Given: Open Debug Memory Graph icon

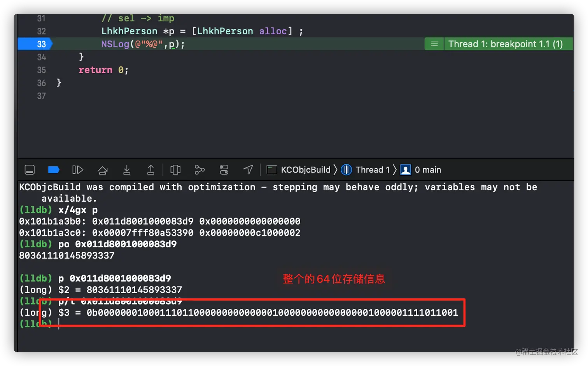Looking at the screenshot, I should pyautogui.click(x=199, y=170).
